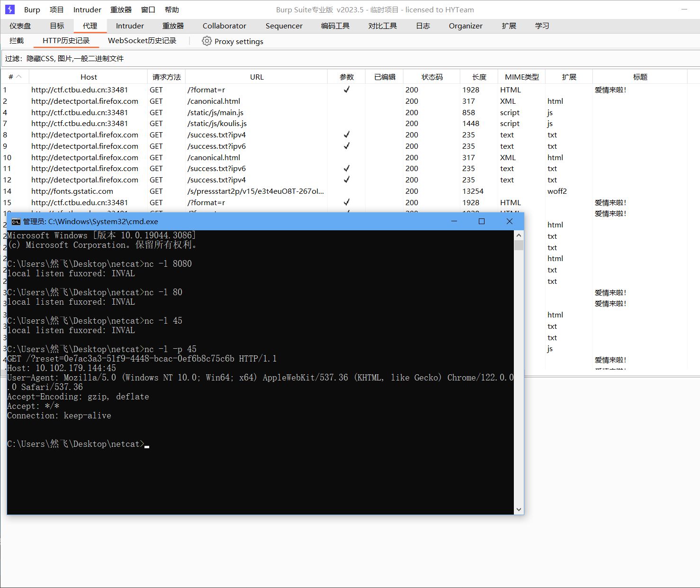Open the 窗口 menu
This screenshot has height=588, width=700.
[148, 9]
